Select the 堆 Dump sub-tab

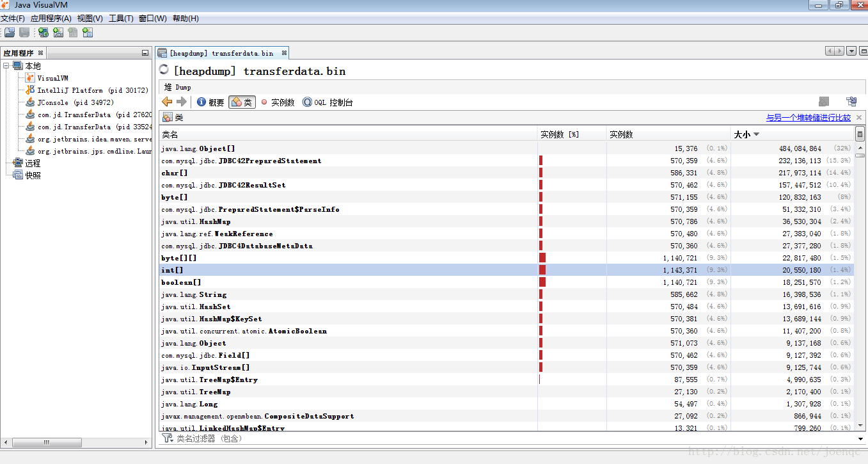[177, 87]
